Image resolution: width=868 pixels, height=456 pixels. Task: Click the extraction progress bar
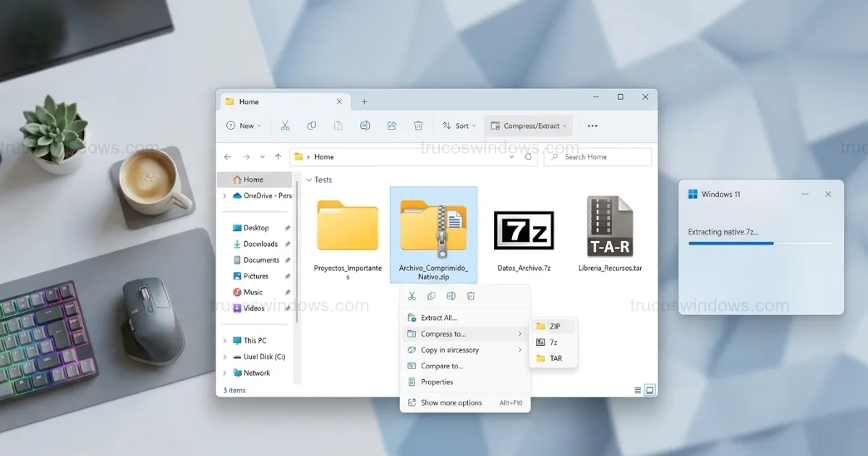761,244
